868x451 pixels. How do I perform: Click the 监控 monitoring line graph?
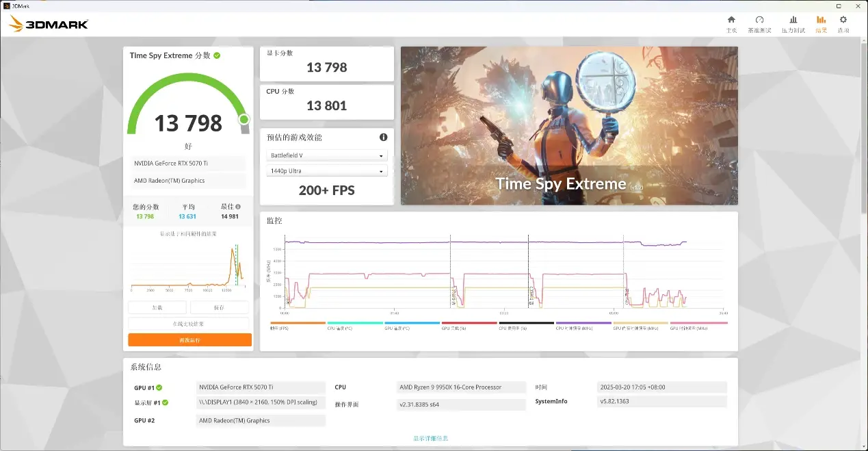(503, 272)
